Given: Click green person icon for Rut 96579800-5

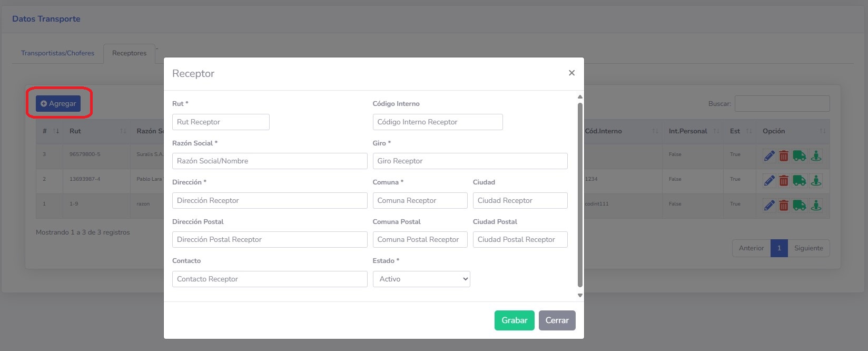Looking at the screenshot, I should pos(816,155).
